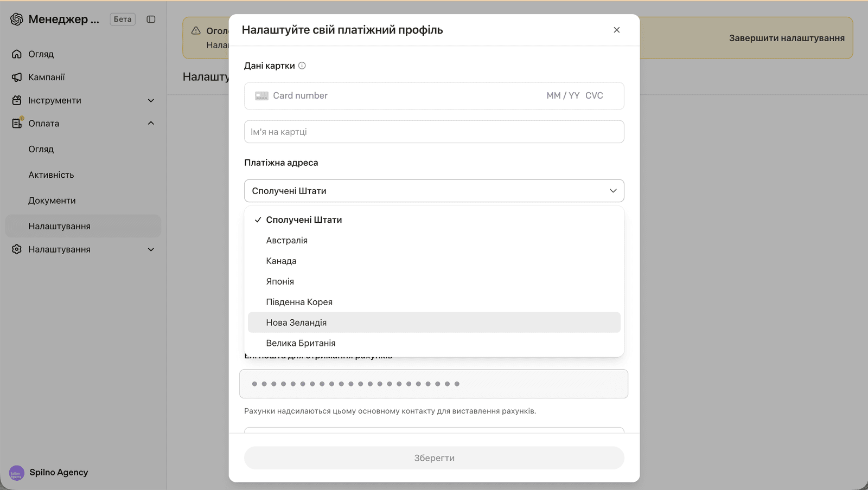
Task: Close the payment profile dialog
Action: click(x=616, y=30)
